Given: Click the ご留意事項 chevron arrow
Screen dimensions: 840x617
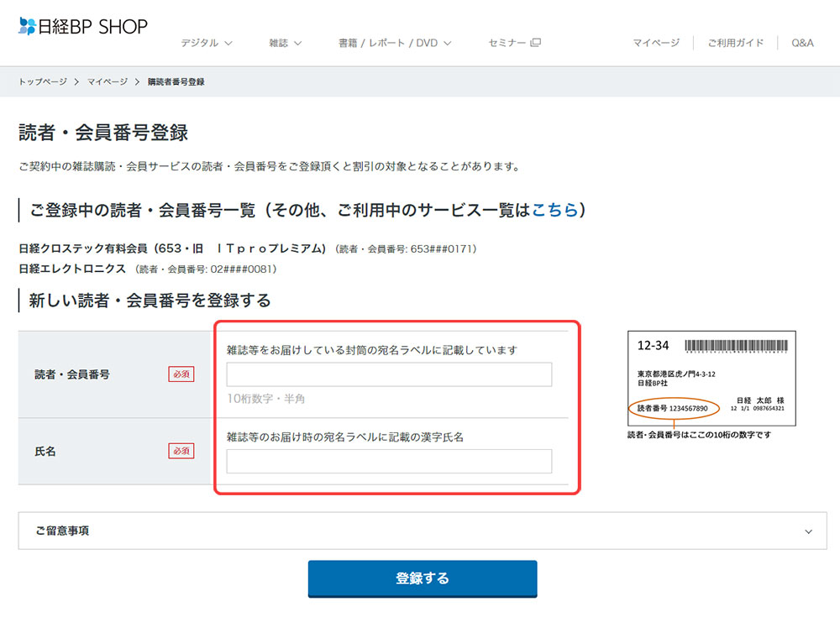Looking at the screenshot, I should 808,531.
